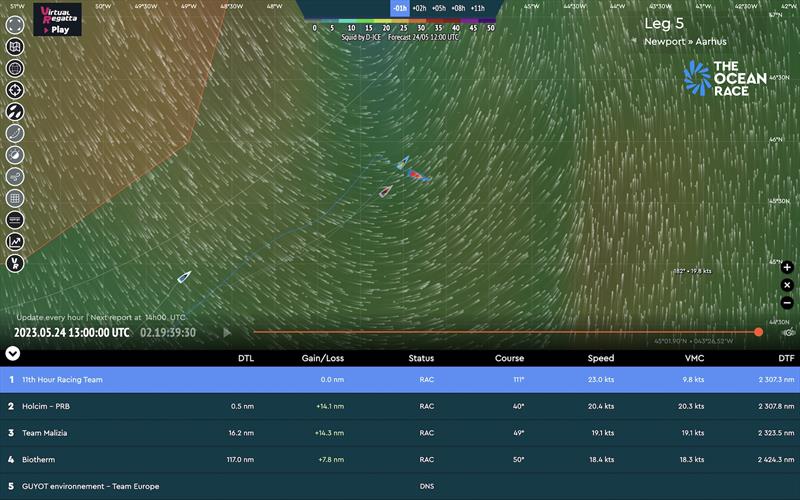Click the Course column header
Image resolution: width=800 pixels, height=500 pixels.
[509, 358]
